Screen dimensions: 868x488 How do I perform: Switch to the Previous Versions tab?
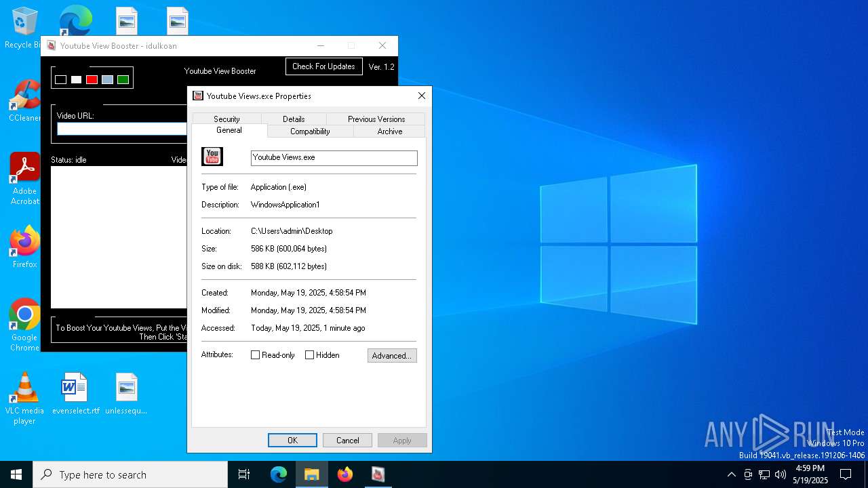(x=376, y=119)
